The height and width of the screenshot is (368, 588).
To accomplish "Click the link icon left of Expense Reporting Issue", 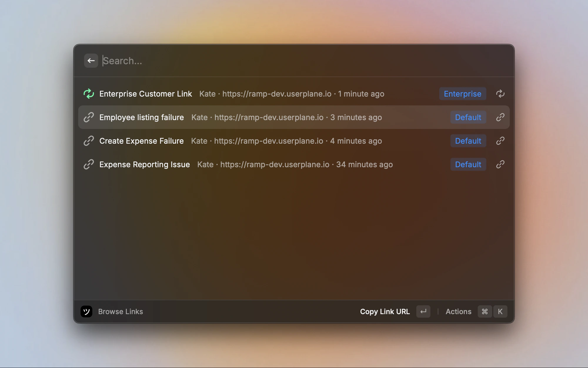I will tap(88, 164).
